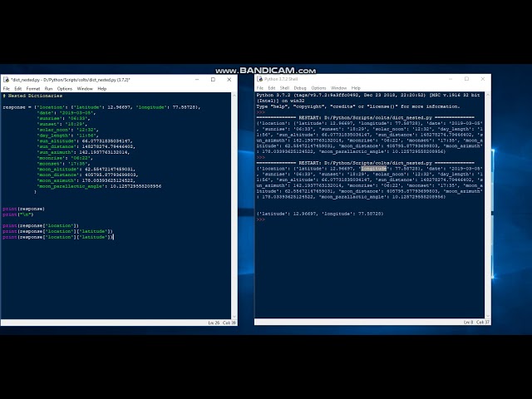Click the Python Shell title bar icon

click(x=260, y=79)
